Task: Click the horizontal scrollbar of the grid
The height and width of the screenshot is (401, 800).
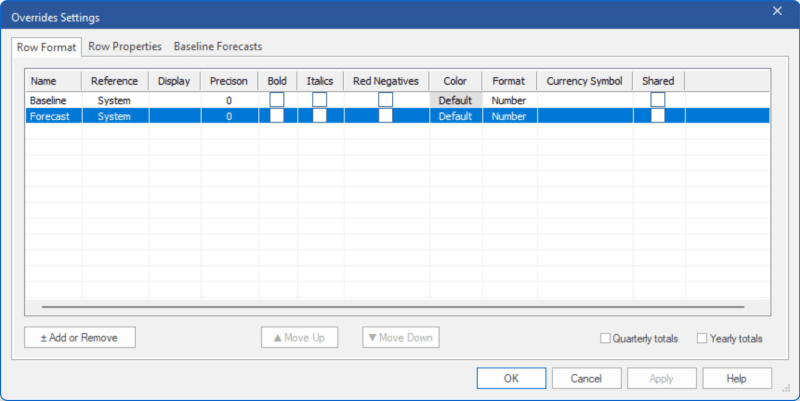Action: pyautogui.click(x=393, y=307)
